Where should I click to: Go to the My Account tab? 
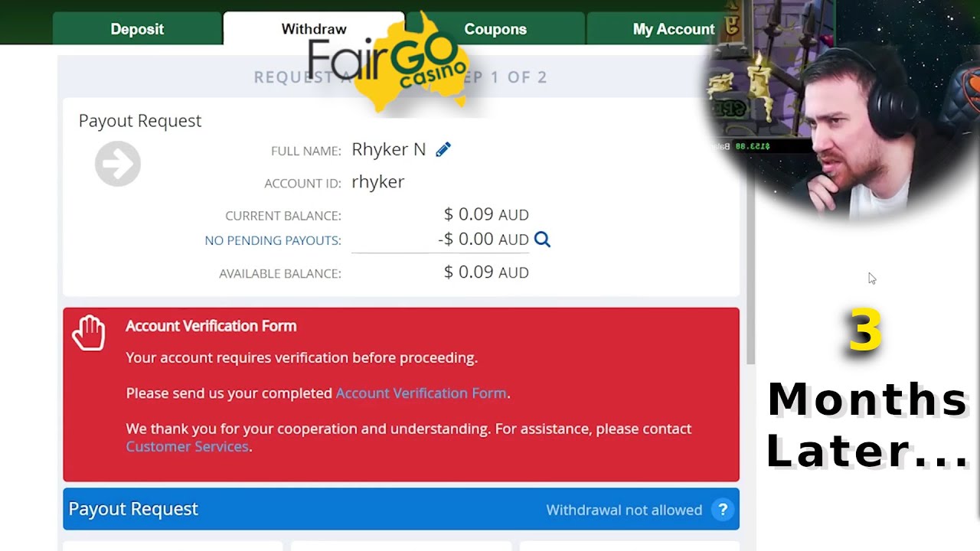[x=674, y=29]
